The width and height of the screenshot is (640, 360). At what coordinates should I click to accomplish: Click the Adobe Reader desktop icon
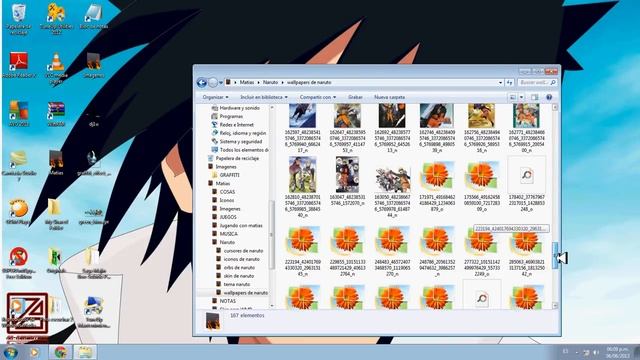click(18, 64)
